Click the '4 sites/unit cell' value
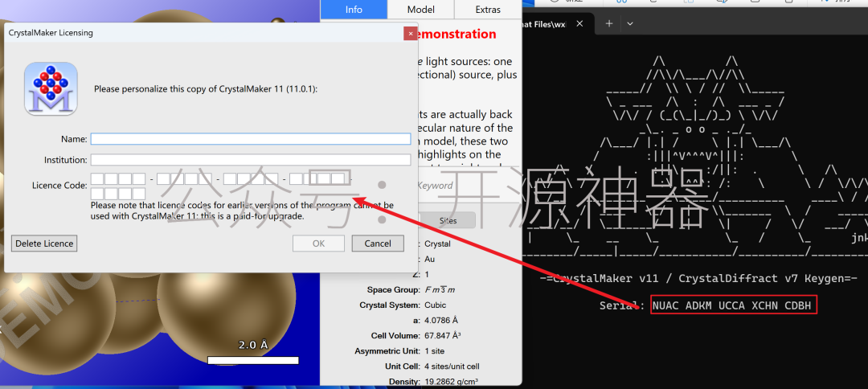 pos(452,366)
